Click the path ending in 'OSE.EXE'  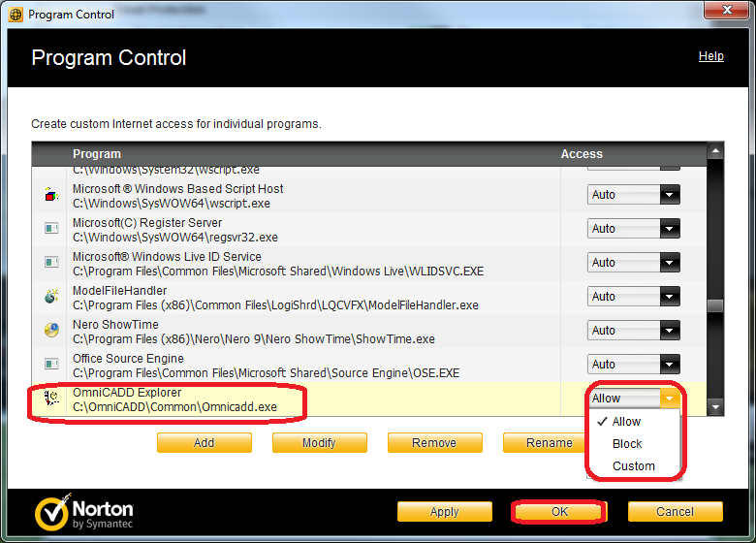click(267, 372)
